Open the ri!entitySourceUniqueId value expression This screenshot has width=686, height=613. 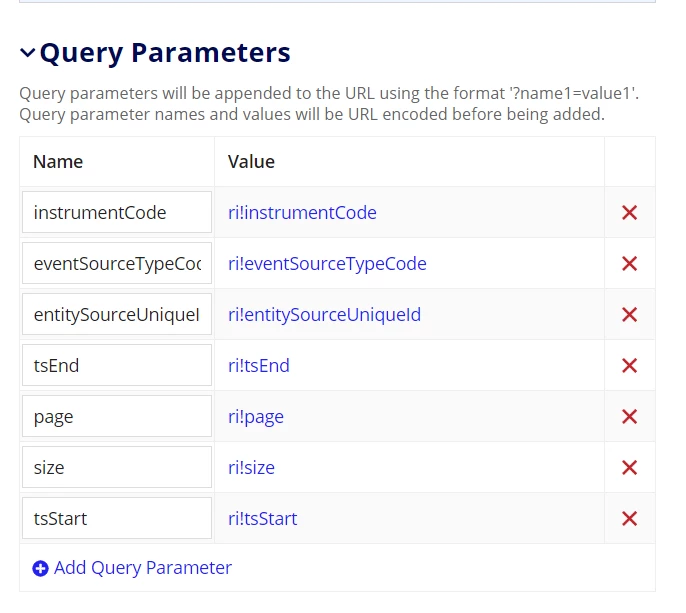point(324,315)
